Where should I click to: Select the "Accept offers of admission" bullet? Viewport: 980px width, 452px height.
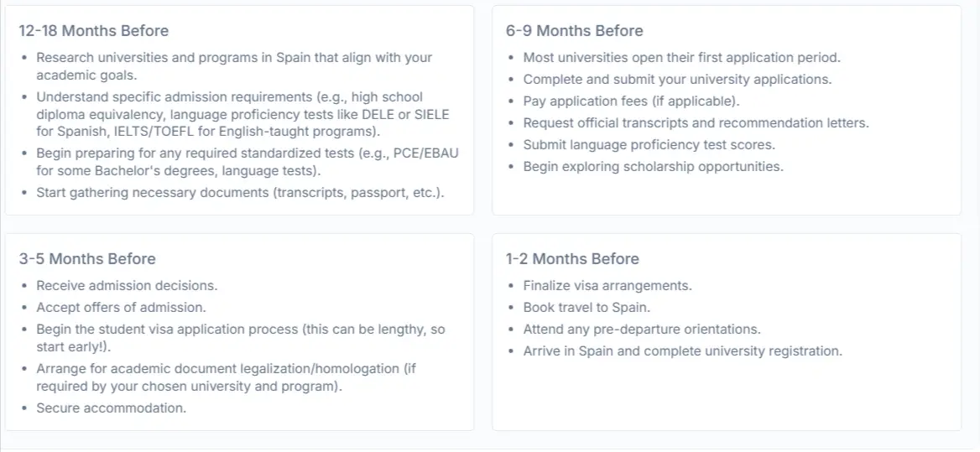[121, 308]
